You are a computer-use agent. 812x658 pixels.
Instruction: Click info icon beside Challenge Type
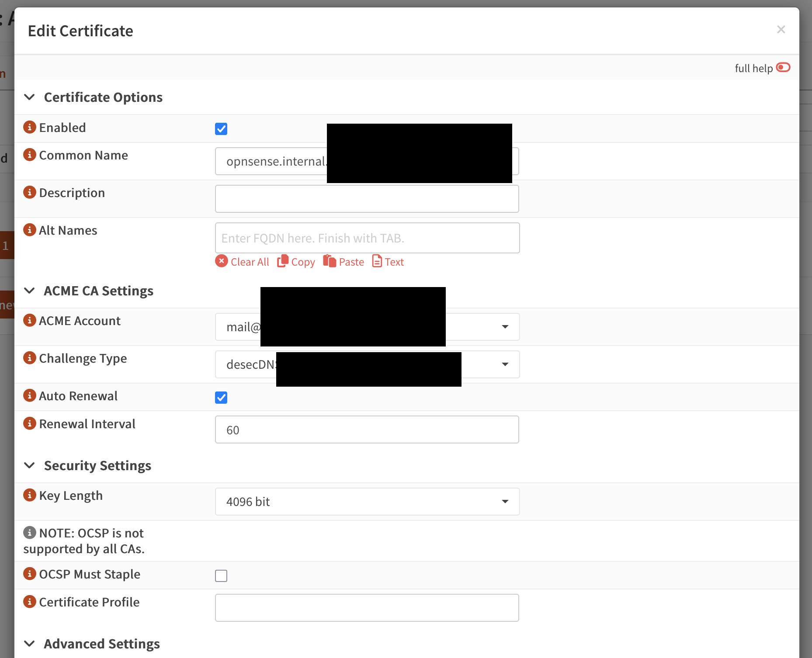29,358
